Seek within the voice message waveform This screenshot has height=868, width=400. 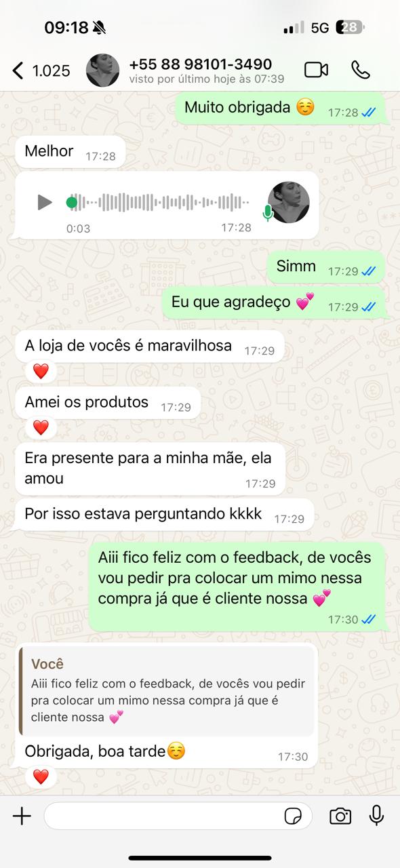(159, 202)
